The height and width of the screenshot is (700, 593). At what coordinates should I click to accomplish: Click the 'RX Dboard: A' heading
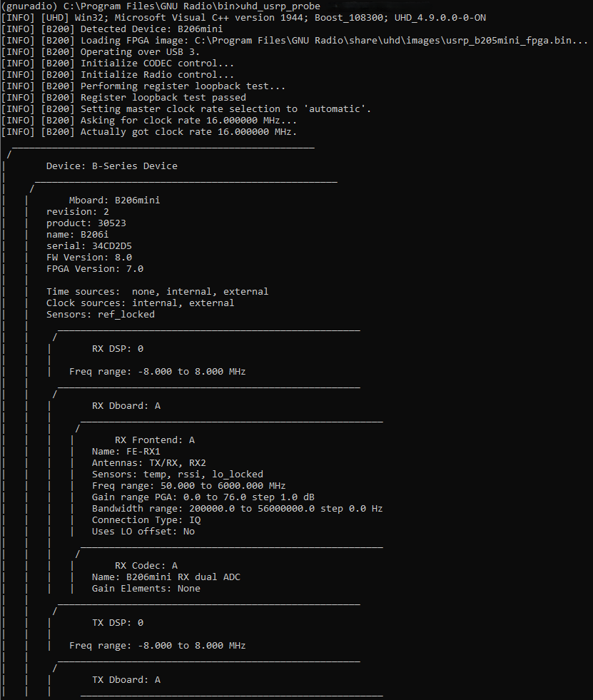126,405
